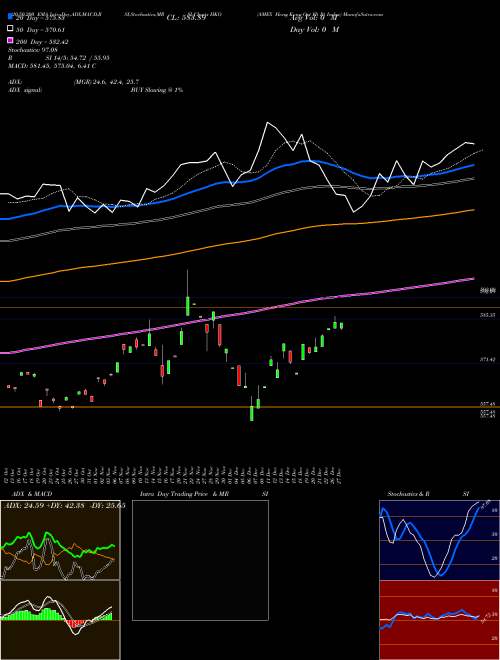Open the red RSI chart panel

[x=439, y=620]
